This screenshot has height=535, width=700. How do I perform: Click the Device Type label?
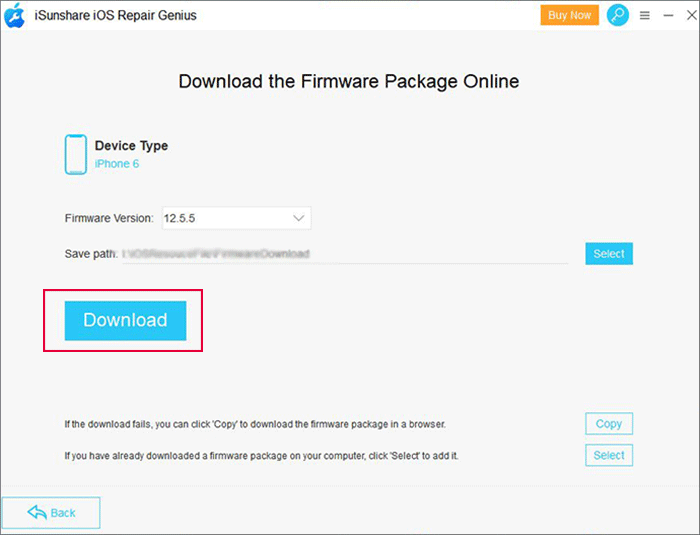tap(131, 146)
